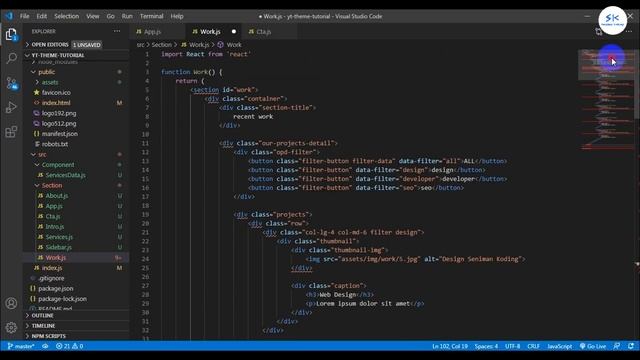The height and width of the screenshot is (360, 640).
Task: Open the Selection menu
Action: click(x=67, y=16)
